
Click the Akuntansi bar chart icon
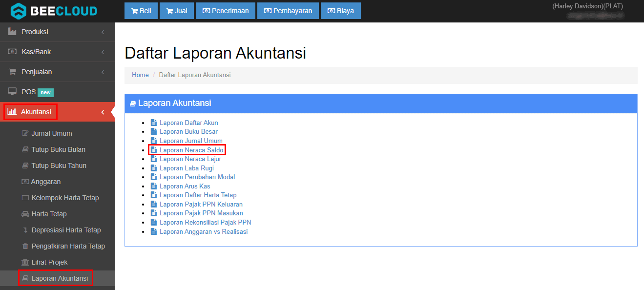(x=12, y=112)
